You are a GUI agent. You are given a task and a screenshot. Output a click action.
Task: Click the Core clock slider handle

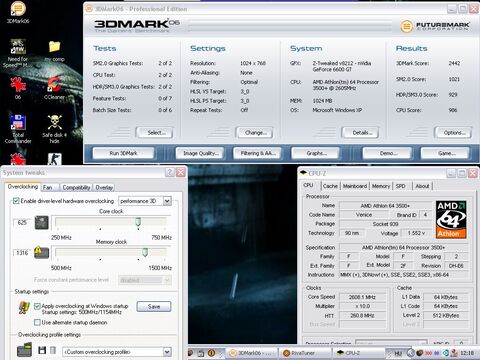tap(138, 222)
